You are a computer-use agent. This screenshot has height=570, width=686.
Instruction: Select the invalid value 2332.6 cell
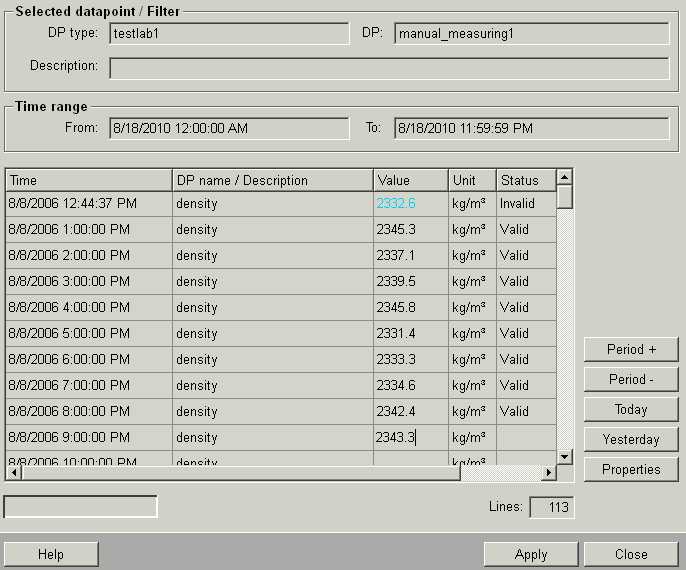click(x=410, y=203)
